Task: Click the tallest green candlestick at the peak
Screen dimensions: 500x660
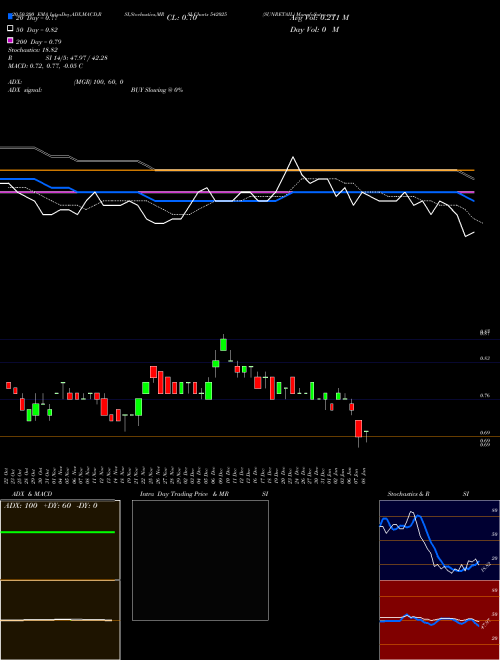Action: pos(223,344)
